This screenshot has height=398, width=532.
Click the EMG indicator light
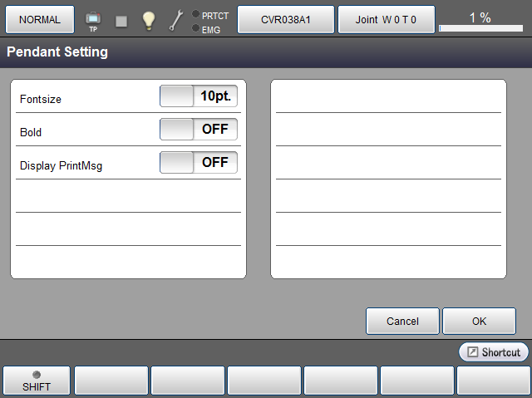[x=195, y=28]
